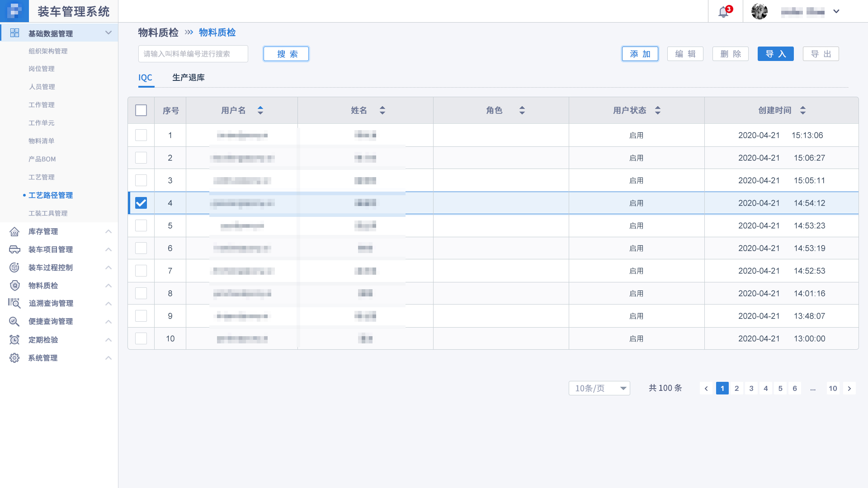This screenshot has width=868, height=488.
Task: Click the 装车过程控制 process control icon
Action: tap(14, 267)
